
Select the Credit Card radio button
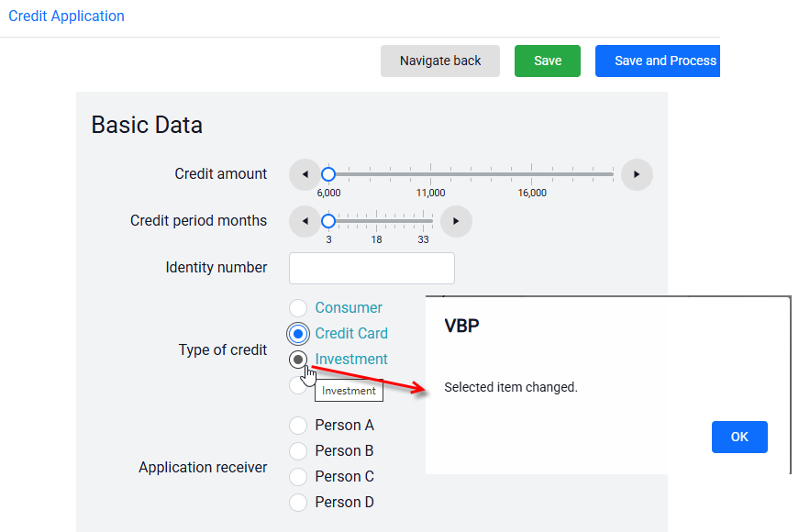pyautogui.click(x=298, y=334)
